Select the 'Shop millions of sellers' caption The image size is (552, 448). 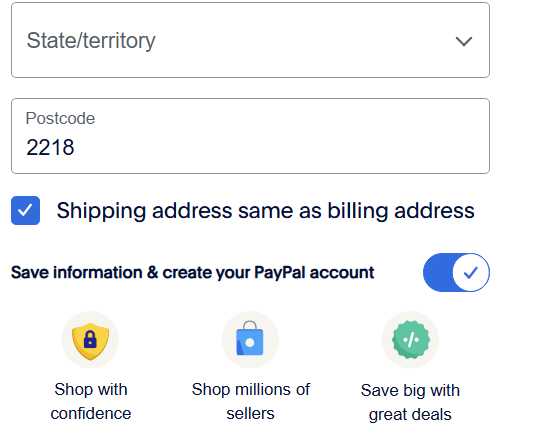click(251, 401)
